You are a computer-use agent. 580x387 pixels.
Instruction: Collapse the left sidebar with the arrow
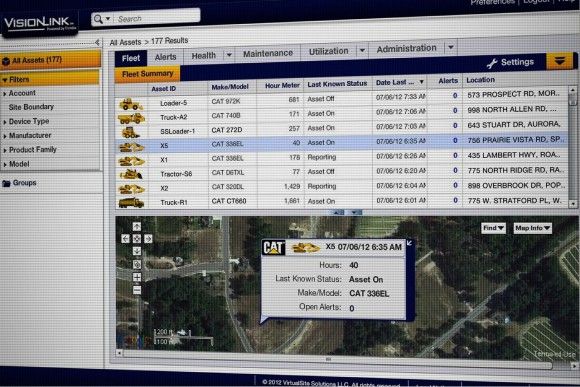pos(97,42)
